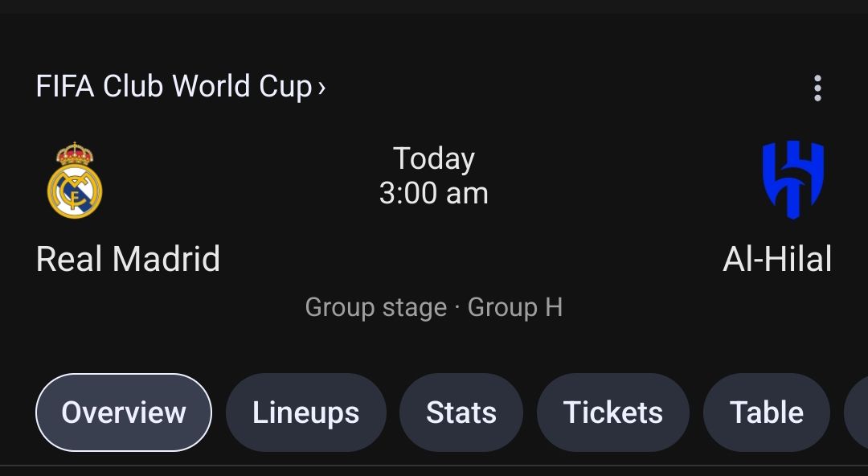This screenshot has width=868, height=476.
Task: Tap the Group stage text
Action: tap(376, 307)
